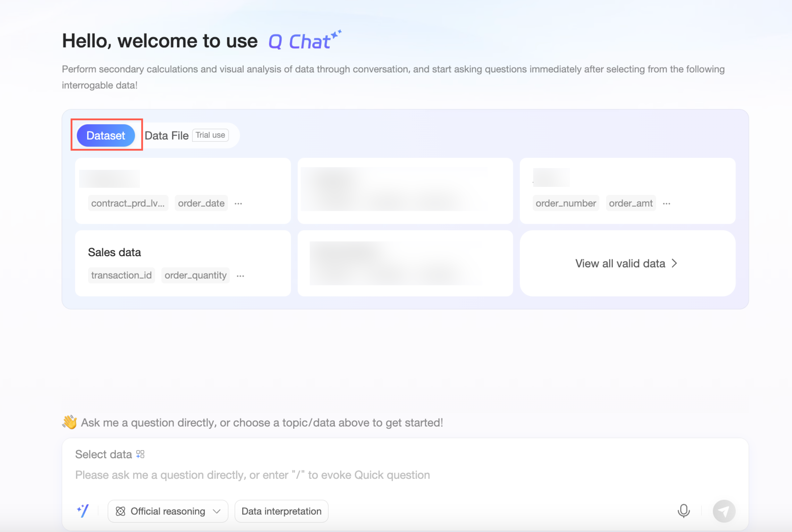The image size is (792, 532).
Task: Click the microphone voice input icon
Action: (683, 511)
